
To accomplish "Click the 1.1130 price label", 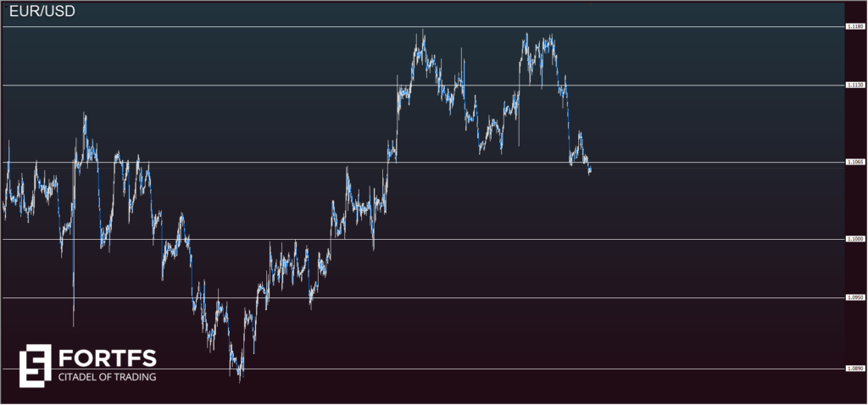I will (x=854, y=86).
